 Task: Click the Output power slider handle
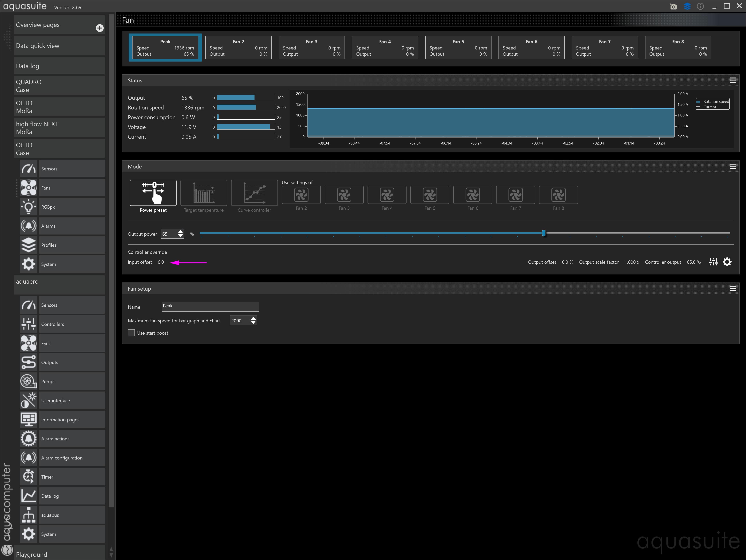click(543, 233)
